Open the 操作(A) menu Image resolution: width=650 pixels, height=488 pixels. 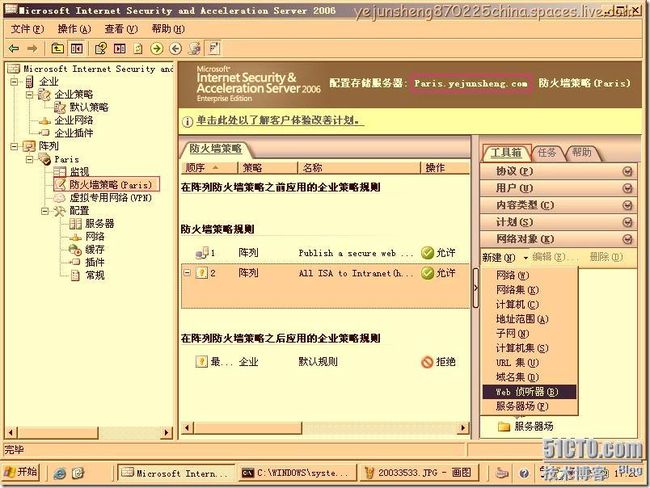74,29
